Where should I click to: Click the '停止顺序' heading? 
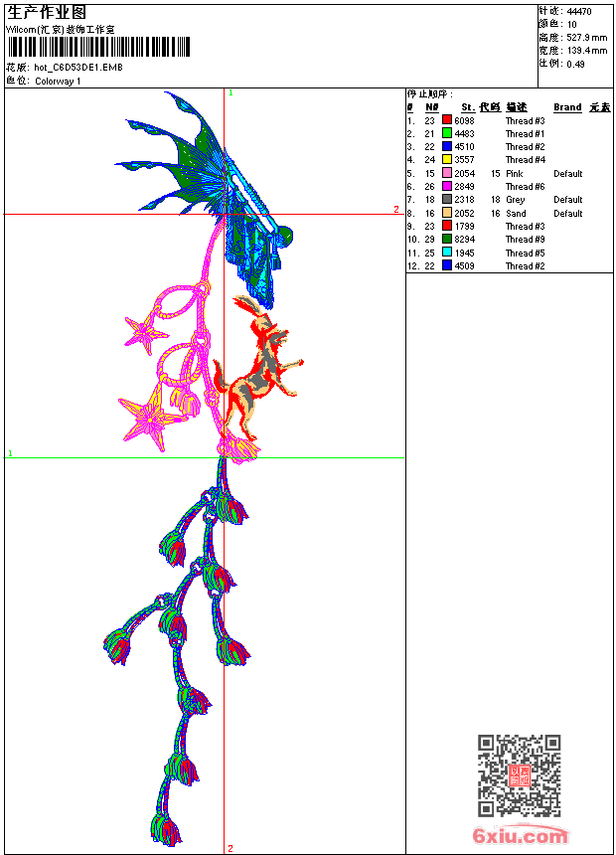pyautogui.click(x=429, y=93)
